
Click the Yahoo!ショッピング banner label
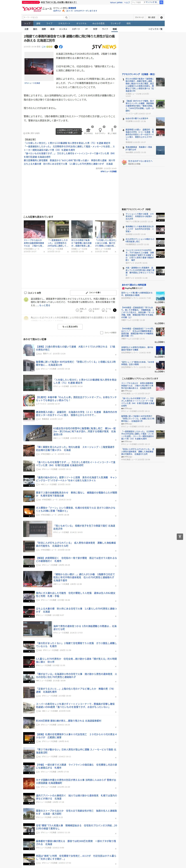31,2
